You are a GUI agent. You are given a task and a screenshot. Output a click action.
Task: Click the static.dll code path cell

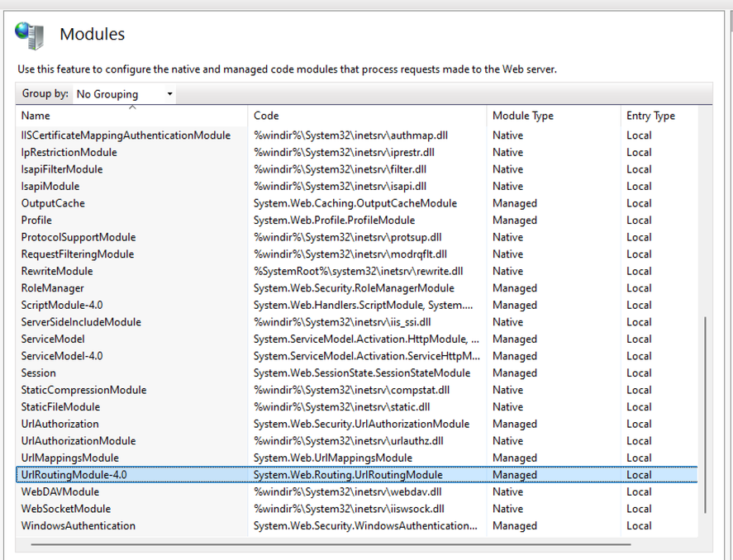click(342, 407)
